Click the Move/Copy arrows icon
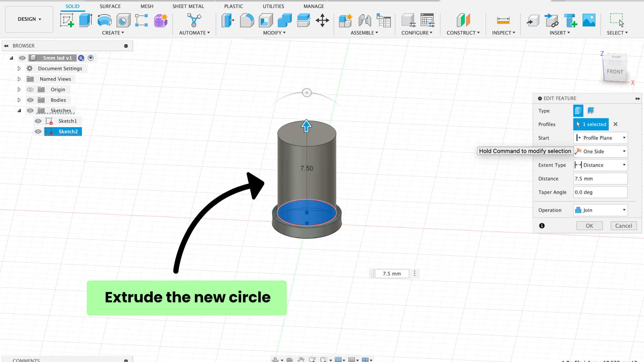This screenshot has width=644, height=362. click(322, 20)
